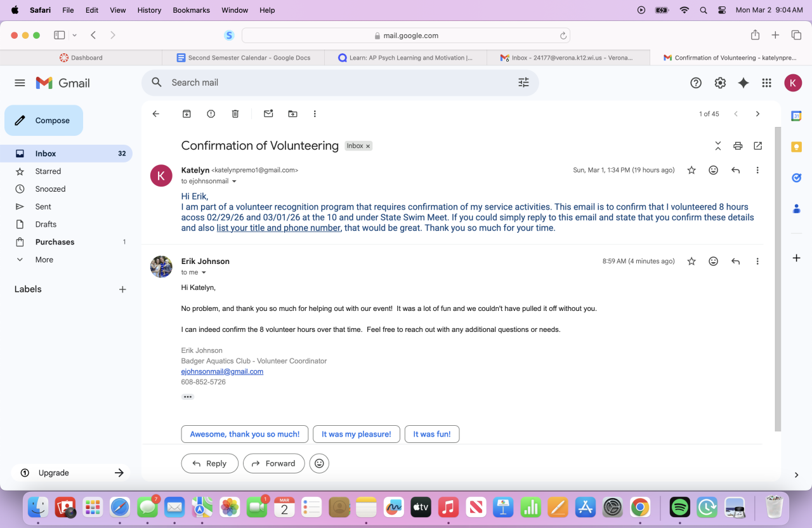This screenshot has height=528, width=812.
Task: Click the Forward button
Action: coord(274,463)
